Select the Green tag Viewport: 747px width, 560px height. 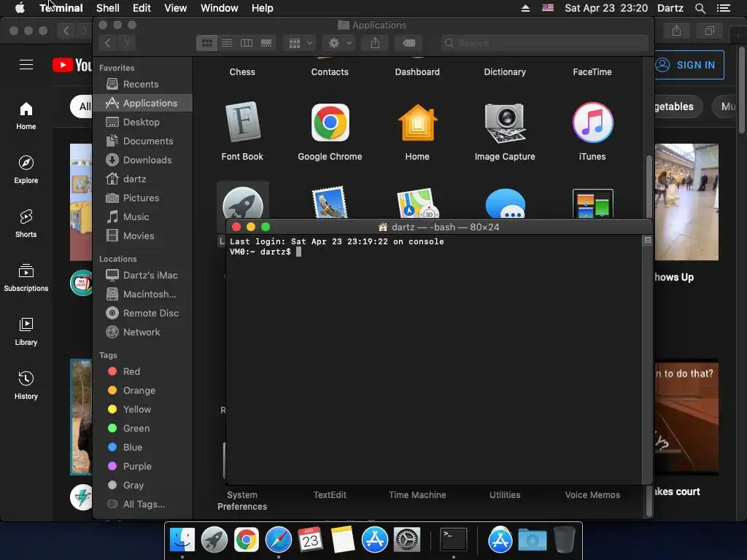[142, 429]
